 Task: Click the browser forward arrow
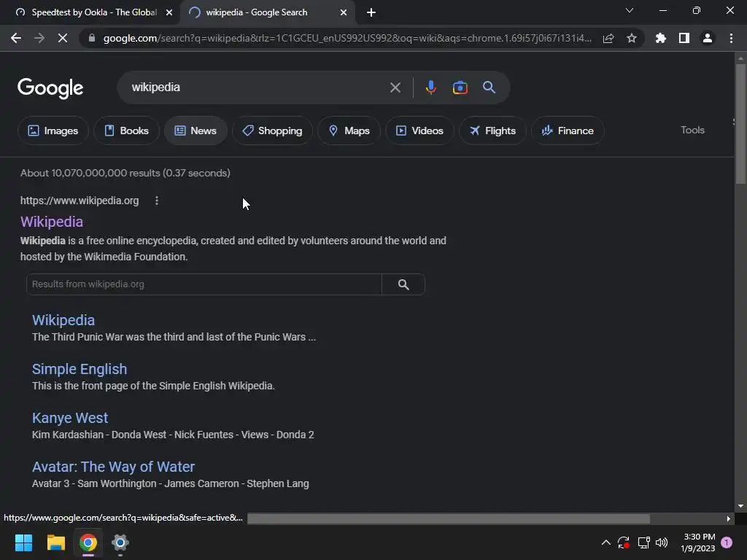[x=39, y=38]
